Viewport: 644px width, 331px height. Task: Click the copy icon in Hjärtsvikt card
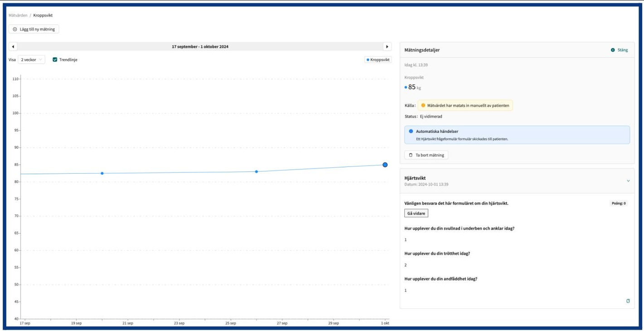coord(628,301)
